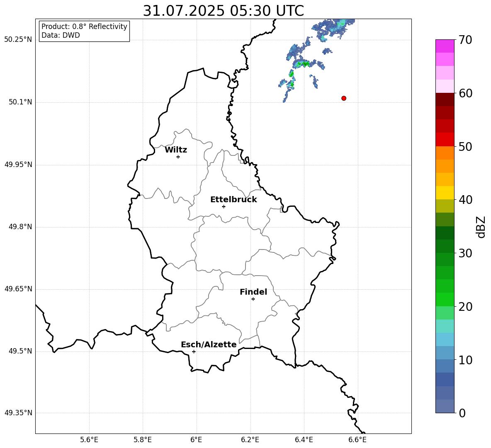491x448 pixels.
Task: Click the colorbar tick label 30
Action: tap(465, 253)
